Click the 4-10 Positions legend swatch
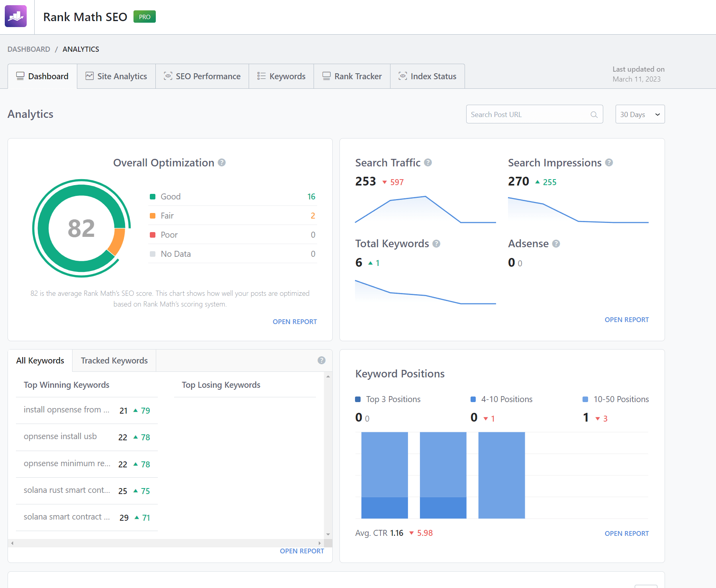The width and height of the screenshot is (716, 588). tap(473, 399)
